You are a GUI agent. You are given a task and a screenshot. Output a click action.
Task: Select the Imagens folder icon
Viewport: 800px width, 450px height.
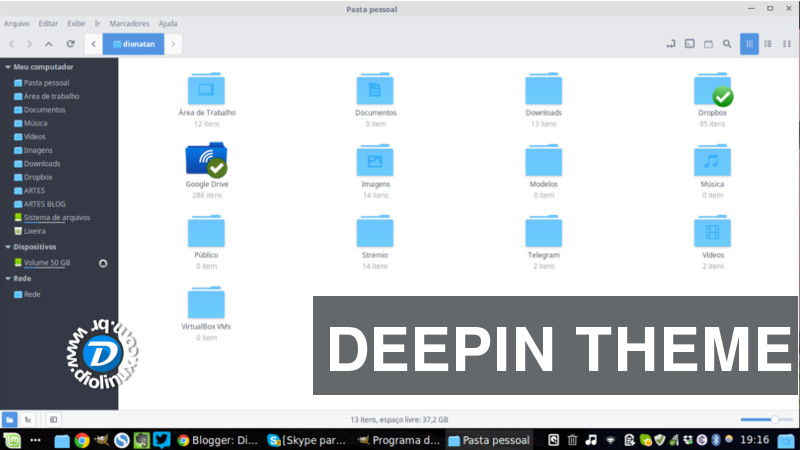pyautogui.click(x=375, y=160)
